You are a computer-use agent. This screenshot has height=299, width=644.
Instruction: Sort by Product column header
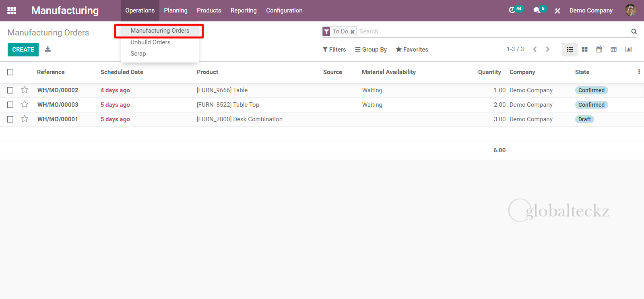point(207,72)
